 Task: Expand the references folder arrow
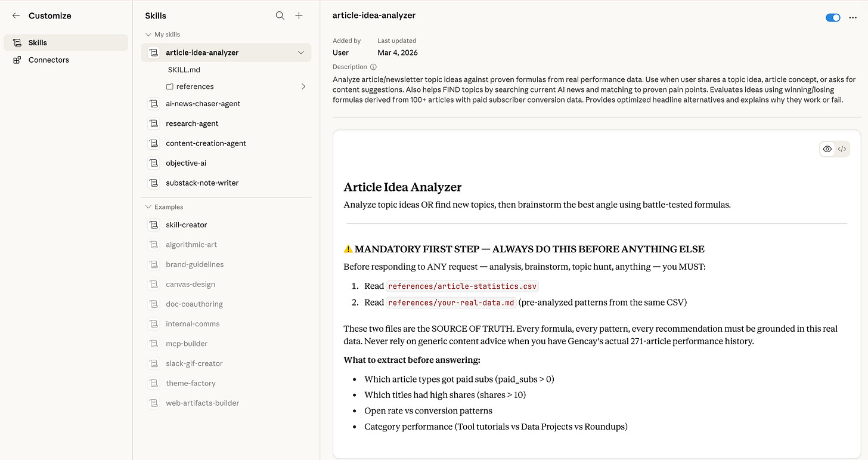(303, 87)
